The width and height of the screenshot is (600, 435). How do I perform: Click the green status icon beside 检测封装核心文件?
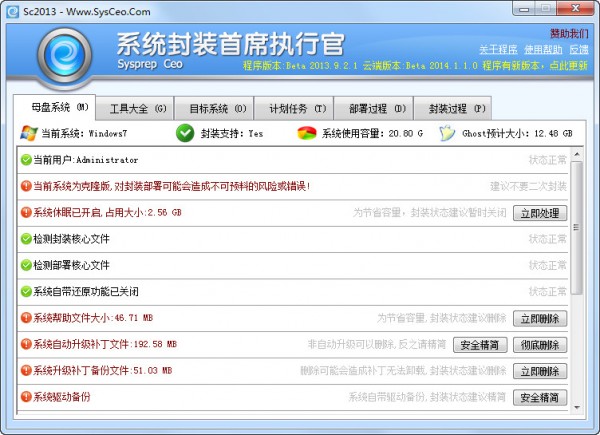pyautogui.click(x=25, y=239)
